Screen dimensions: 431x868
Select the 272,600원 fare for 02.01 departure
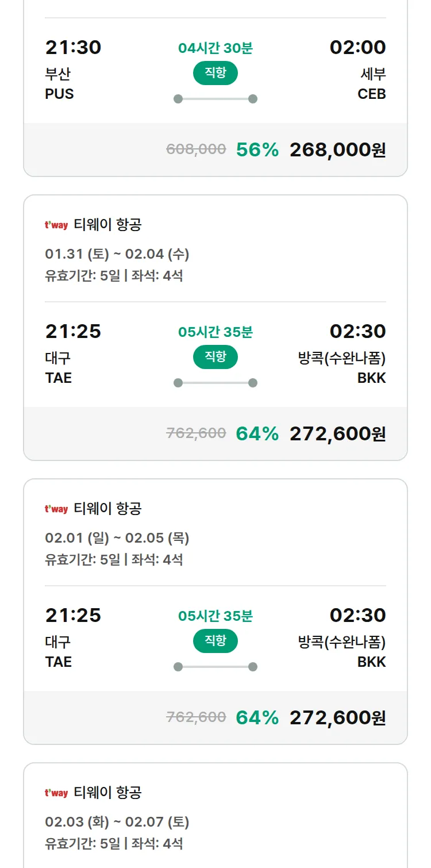pyautogui.click(x=337, y=718)
